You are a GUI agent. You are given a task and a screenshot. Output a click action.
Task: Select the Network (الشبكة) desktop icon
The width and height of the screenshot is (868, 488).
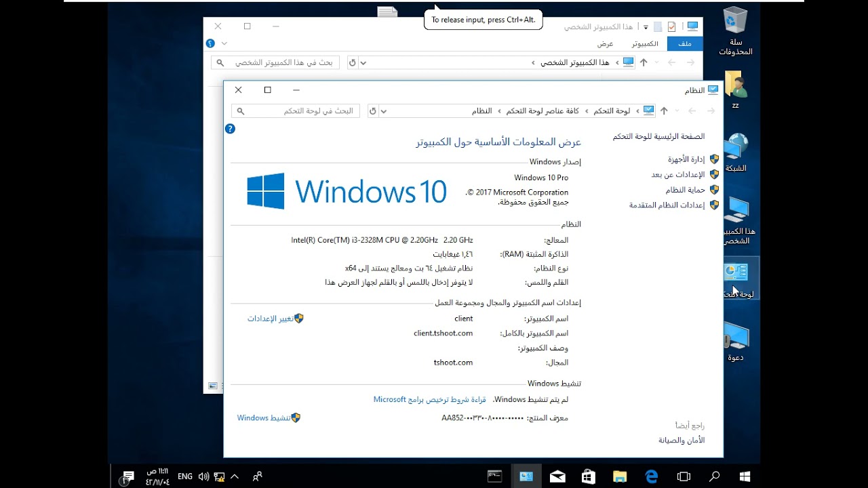[736, 152]
